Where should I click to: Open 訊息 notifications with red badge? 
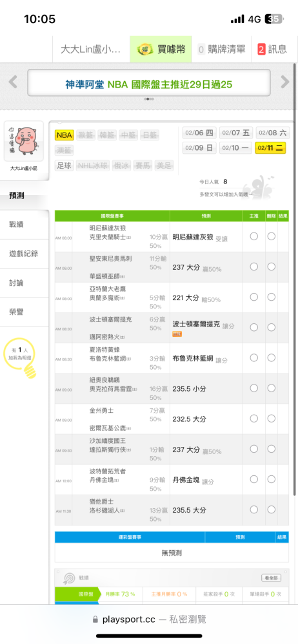pos(272,50)
